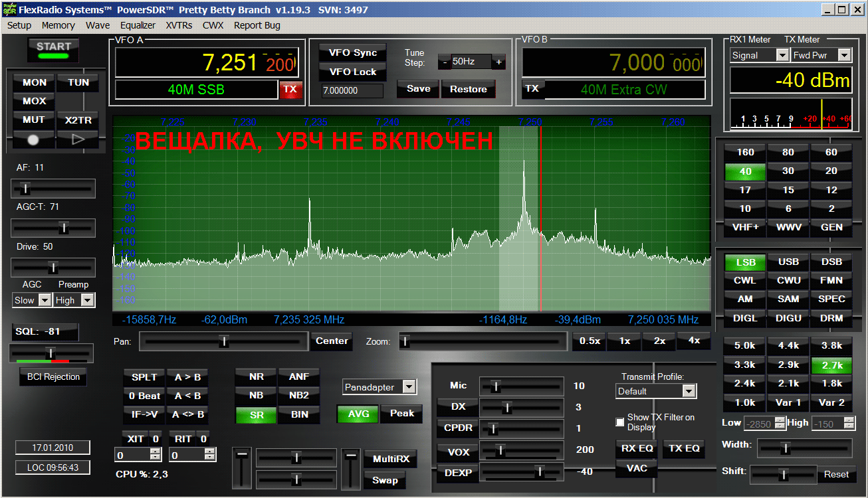The height and width of the screenshot is (498, 868).
Task: Toggle AVG averaging display button
Action: (358, 414)
